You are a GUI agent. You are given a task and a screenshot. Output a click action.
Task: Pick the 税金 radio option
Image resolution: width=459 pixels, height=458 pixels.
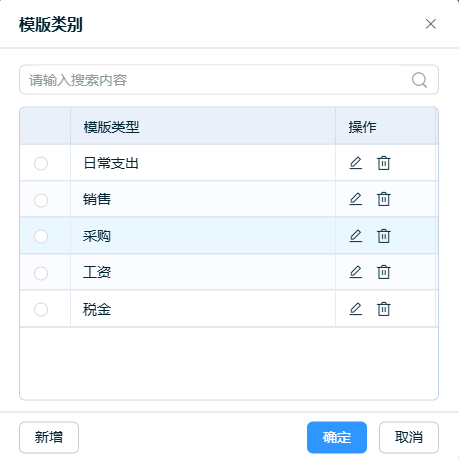pos(41,309)
